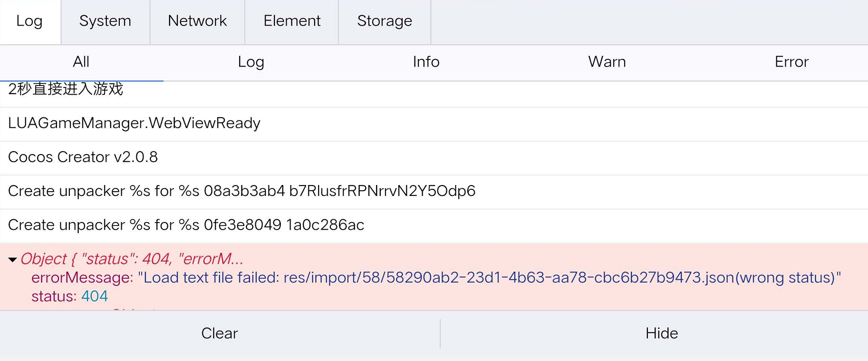
Task: Click the status 404 property line
Action: tap(70, 297)
